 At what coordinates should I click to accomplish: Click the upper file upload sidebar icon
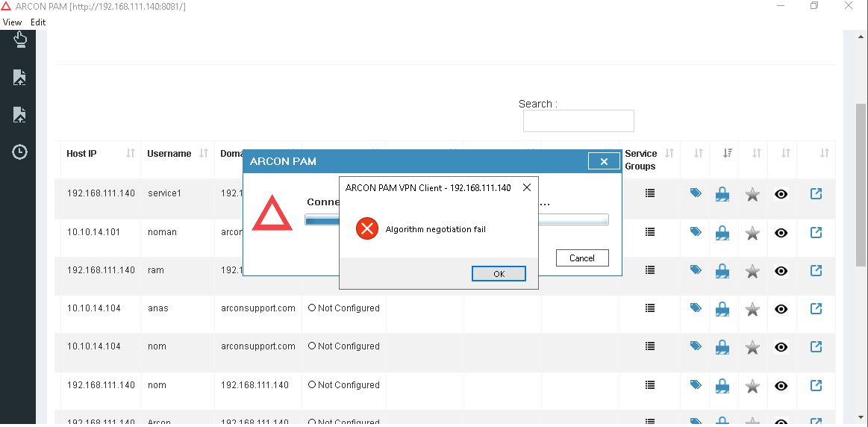tap(19, 78)
